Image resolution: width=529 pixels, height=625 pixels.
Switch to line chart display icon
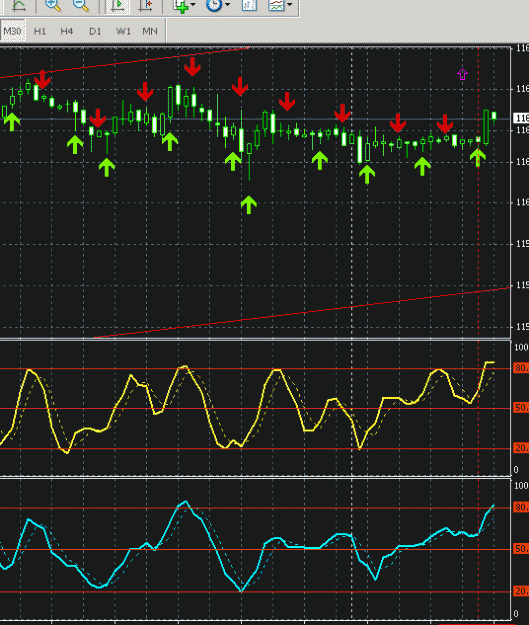click(18, 6)
